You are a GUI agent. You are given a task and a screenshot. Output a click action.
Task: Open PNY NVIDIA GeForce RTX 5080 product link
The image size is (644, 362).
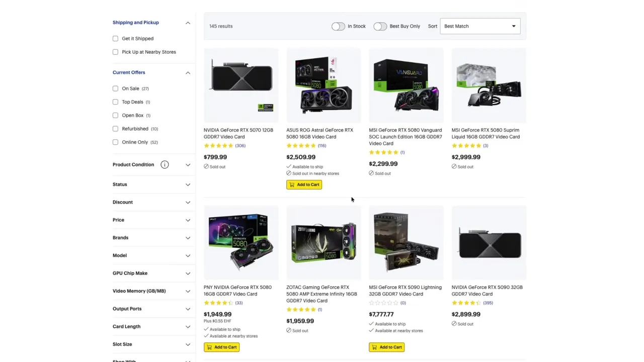[237, 291]
